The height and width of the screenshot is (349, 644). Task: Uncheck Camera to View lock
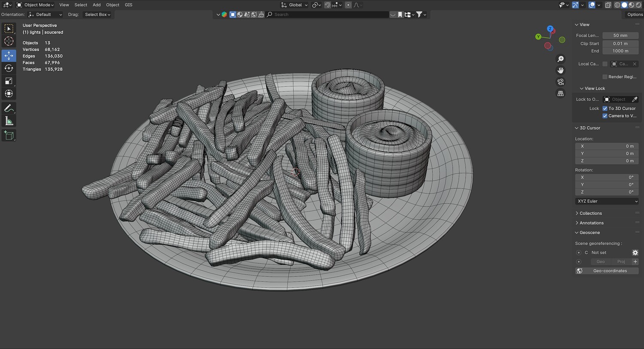point(605,116)
